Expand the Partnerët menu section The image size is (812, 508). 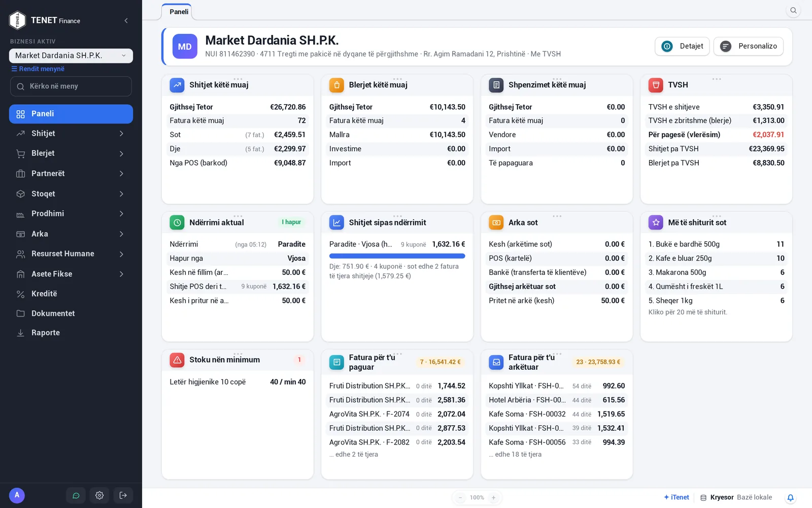tap(71, 174)
